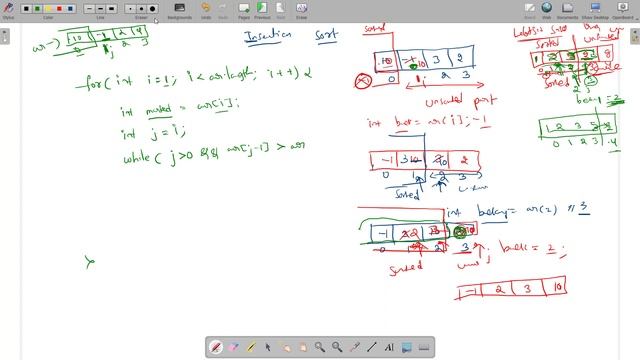Open the Web browser mode
This screenshot has height=360, width=640.
pos(547,10)
